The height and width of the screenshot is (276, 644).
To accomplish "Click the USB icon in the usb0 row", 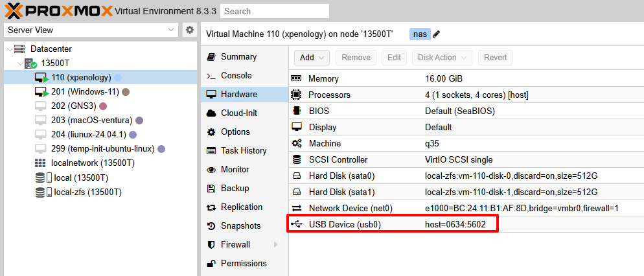I will pyautogui.click(x=296, y=224).
